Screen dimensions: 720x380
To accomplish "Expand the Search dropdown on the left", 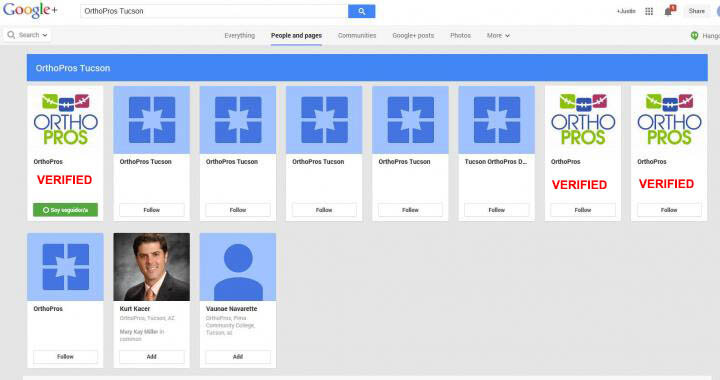I will [x=28, y=35].
